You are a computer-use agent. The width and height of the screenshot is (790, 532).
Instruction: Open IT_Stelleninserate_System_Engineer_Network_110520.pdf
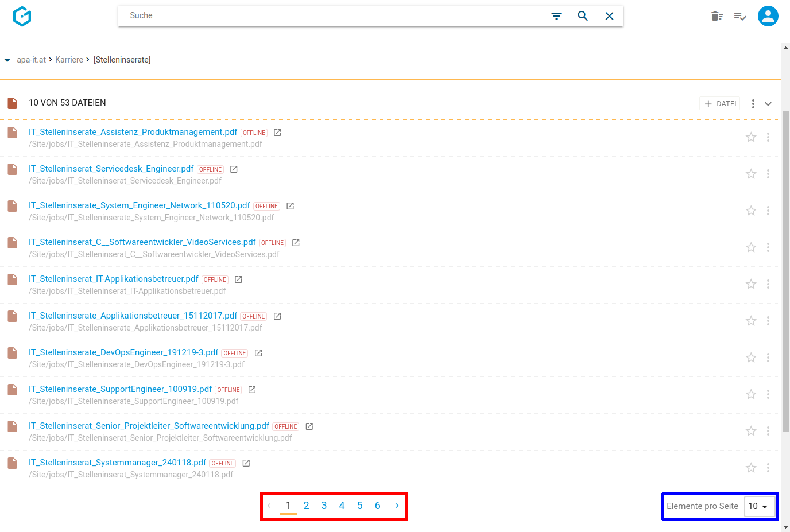(140, 205)
